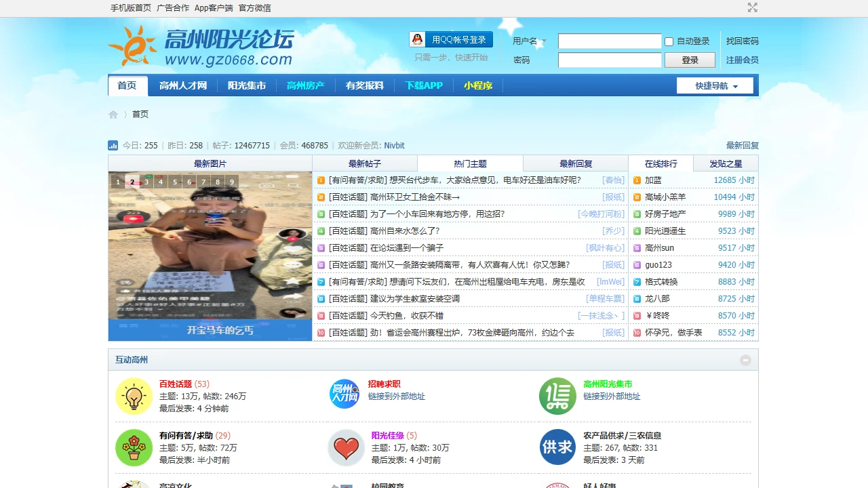Viewport: 868px width, 488px height.
Task: Open the 下载APP navigation item
Action: click(x=424, y=85)
